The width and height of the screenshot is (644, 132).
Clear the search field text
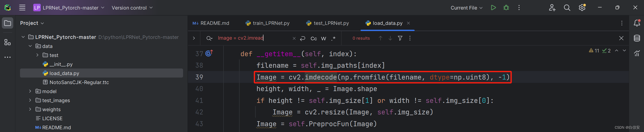coord(294,38)
